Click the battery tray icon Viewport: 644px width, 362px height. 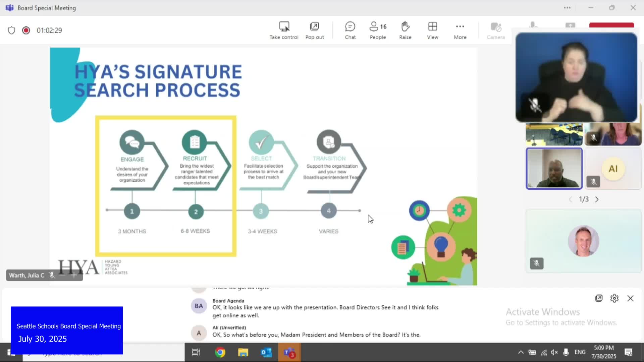point(532,352)
